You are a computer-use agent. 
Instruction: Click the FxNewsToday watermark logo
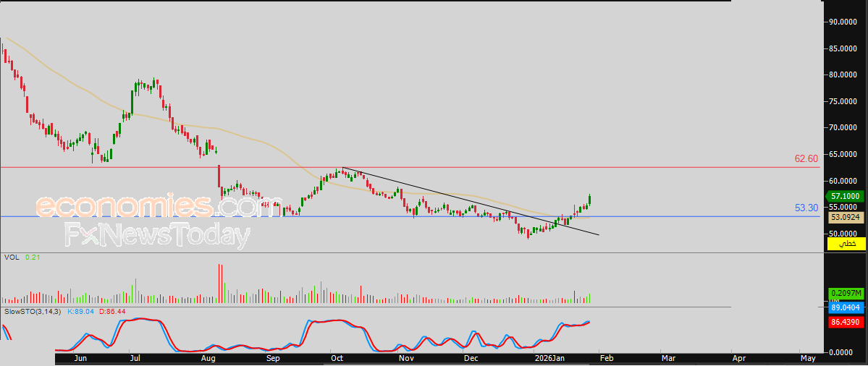[x=157, y=236]
